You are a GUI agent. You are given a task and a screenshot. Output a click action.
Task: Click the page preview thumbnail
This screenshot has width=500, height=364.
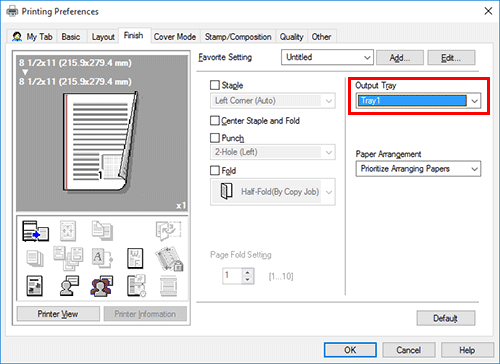click(x=101, y=142)
